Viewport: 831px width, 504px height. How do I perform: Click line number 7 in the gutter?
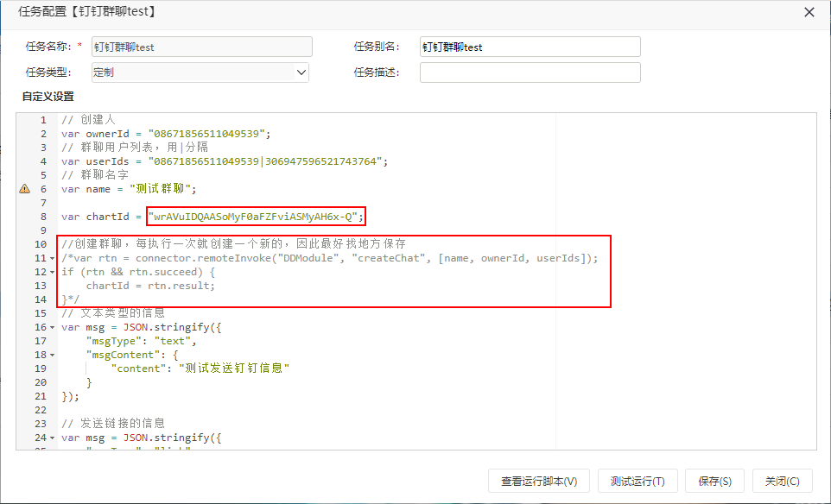point(43,203)
